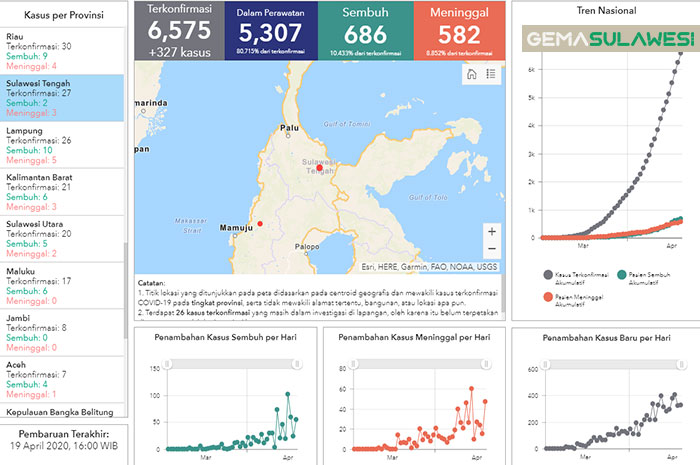Toggle Kasus Terkonfirmasi Akumulatif legend series
This screenshot has width=700, height=465.
[x=546, y=273]
